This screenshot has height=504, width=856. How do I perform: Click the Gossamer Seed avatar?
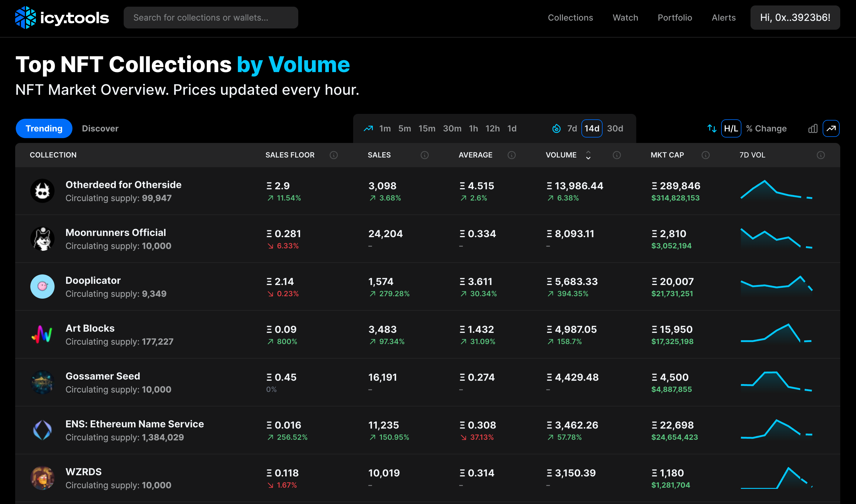click(x=42, y=383)
